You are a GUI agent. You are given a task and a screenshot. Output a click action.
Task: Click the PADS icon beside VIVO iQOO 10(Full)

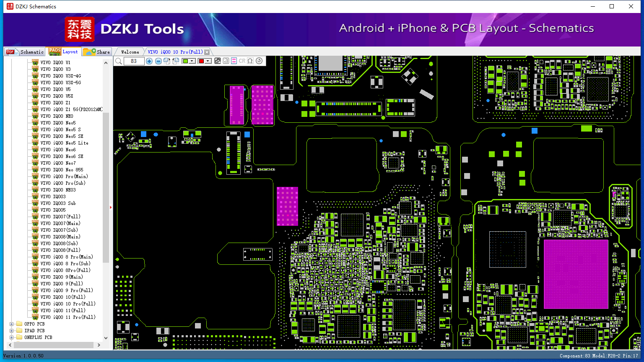click(36, 297)
